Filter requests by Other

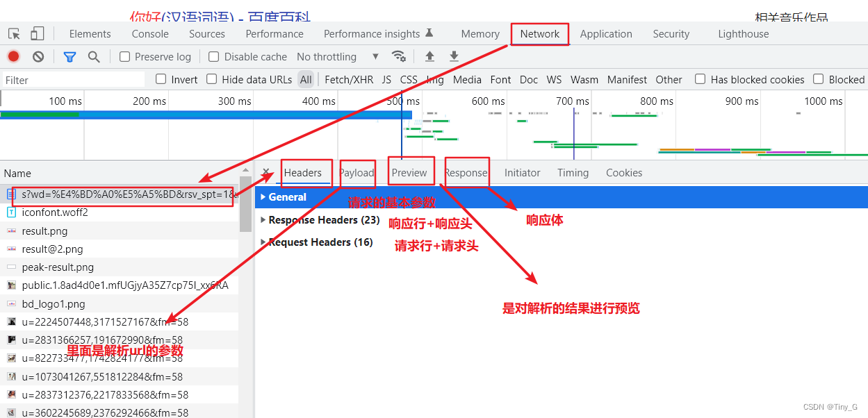point(669,80)
